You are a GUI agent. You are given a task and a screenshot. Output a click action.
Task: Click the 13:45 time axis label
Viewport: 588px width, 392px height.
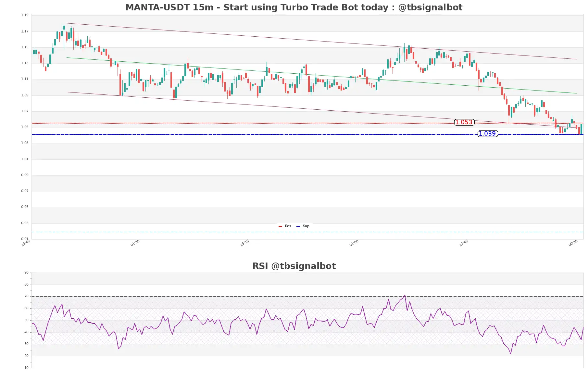coord(26,243)
